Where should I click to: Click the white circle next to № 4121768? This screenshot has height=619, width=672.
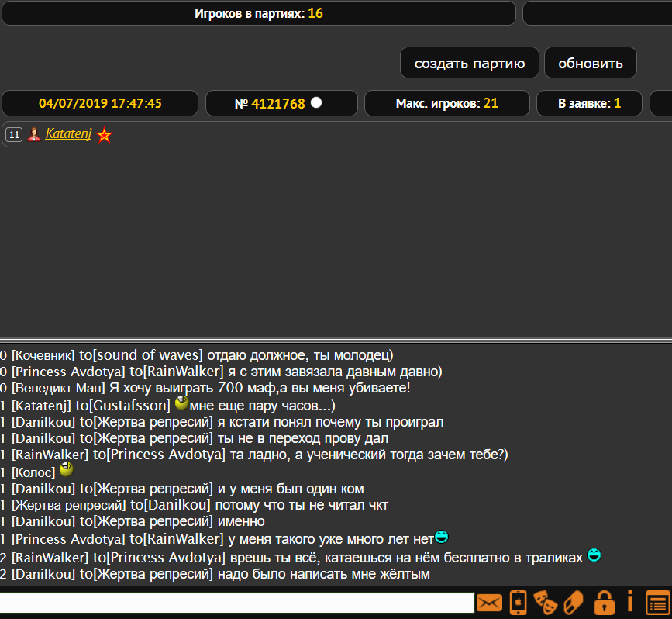[316, 102]
